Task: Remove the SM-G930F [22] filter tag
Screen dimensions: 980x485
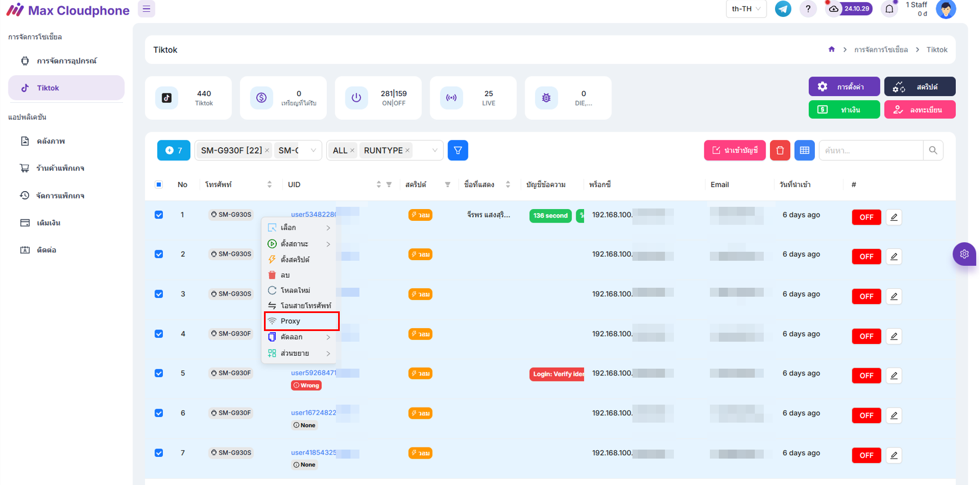Action: [267, 151]
